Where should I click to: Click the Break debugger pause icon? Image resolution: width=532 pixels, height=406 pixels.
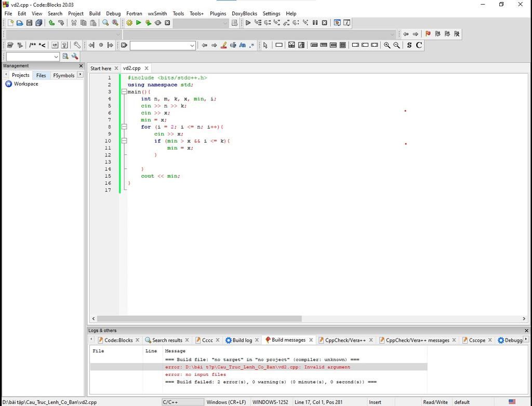click(315, 23)
